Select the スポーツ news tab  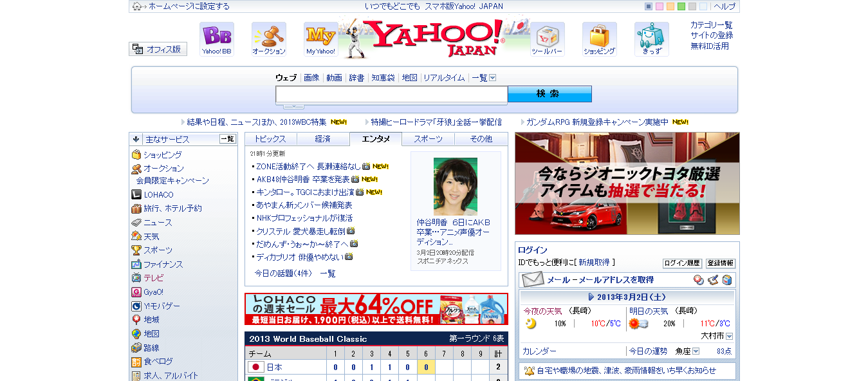(429, 139)
